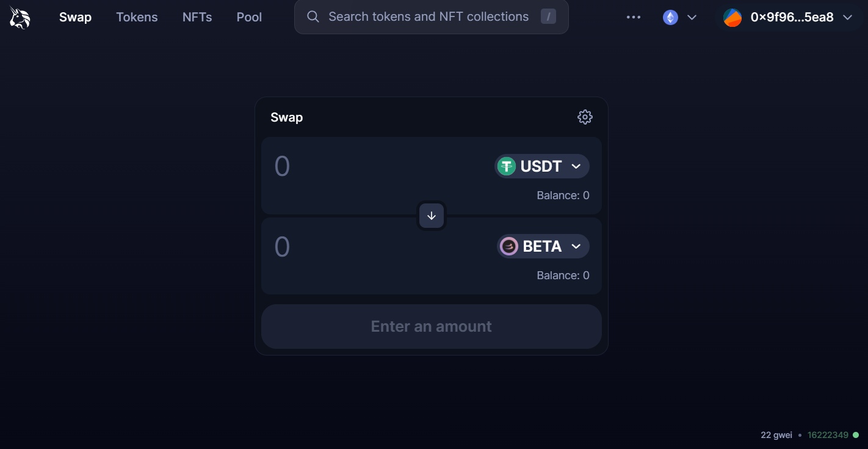Click the USDT Tether token icon
The height and width of the screenshot is (449, 868).
[507, 166]
